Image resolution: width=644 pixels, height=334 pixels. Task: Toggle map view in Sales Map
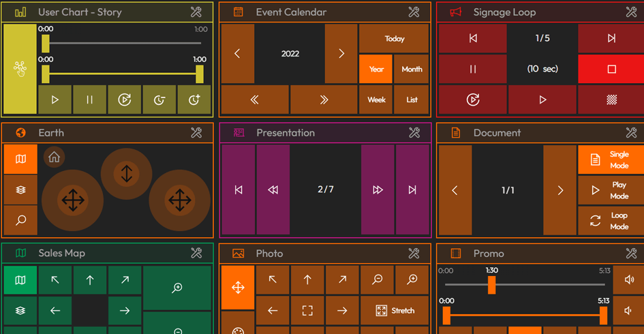(x=20, y=280)
